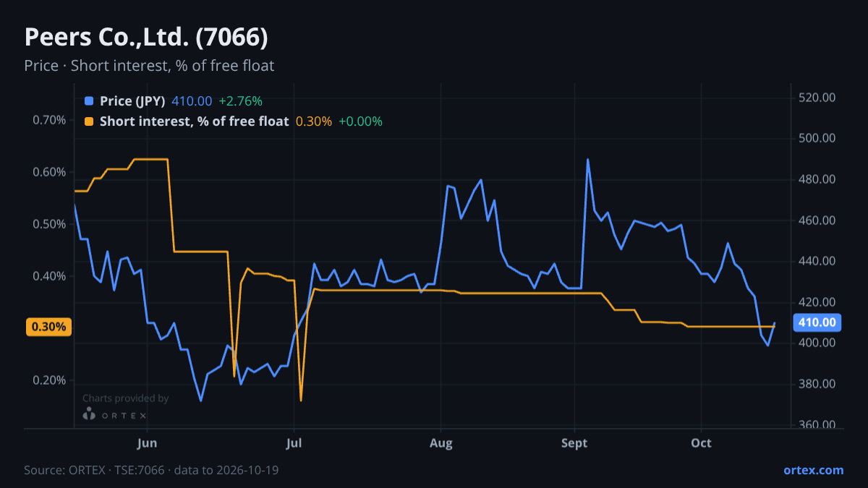Click the 480.00 right axis label
868x488 pixels.
tap(817, 179)
